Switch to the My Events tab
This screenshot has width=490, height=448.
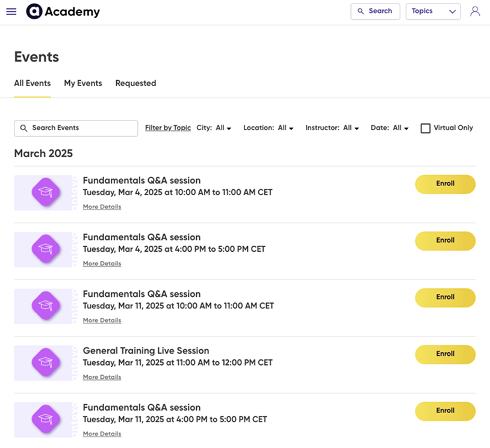(x=82, y=83)
